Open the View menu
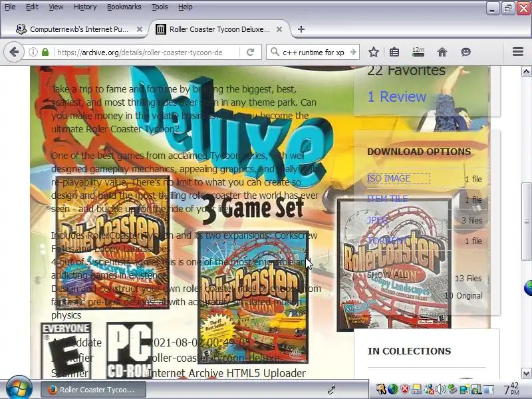The width and height of the screenshot is (532, 399). [x=56, y=7]
